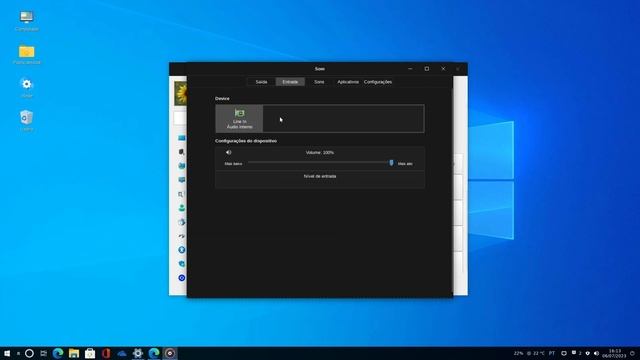
Task: Open the Computador desktop icon
Action: click(x=27, y=20)
